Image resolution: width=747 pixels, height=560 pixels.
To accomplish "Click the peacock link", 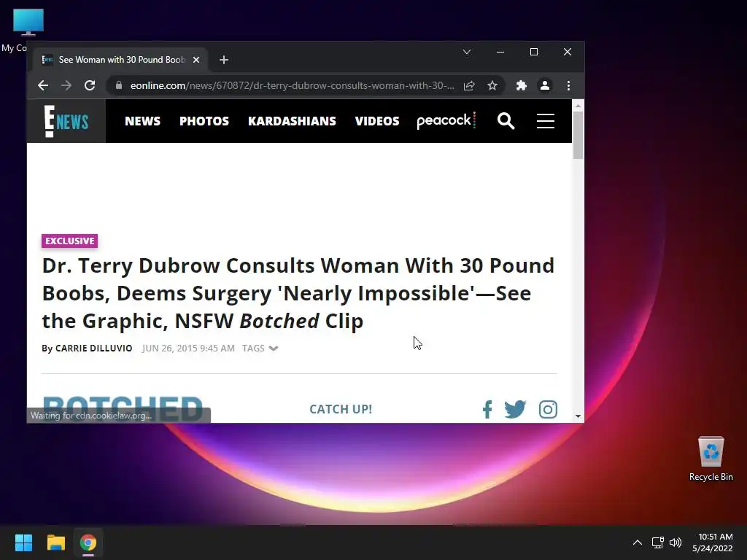I will tap(446, 121).
